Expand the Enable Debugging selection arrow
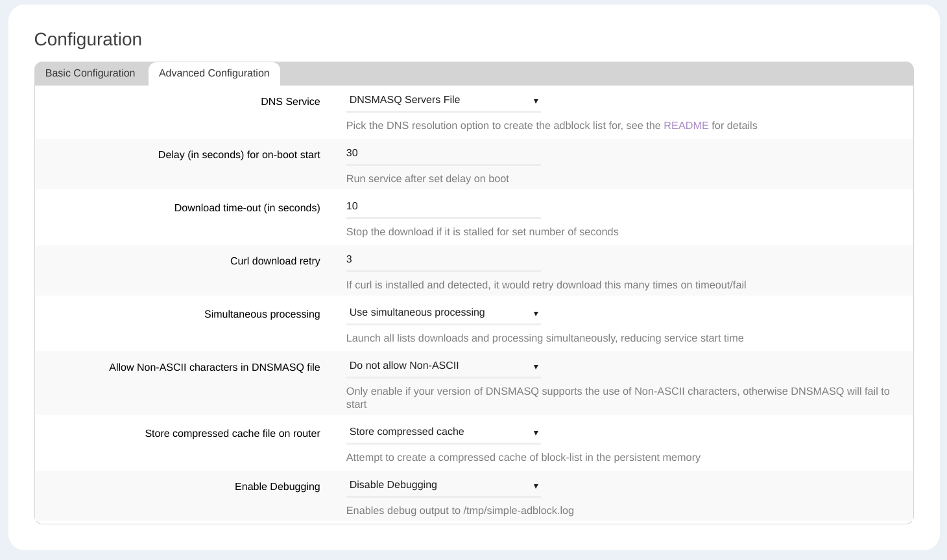The height and width of the screenshot is (560, 947). click(x=536, y=486)
